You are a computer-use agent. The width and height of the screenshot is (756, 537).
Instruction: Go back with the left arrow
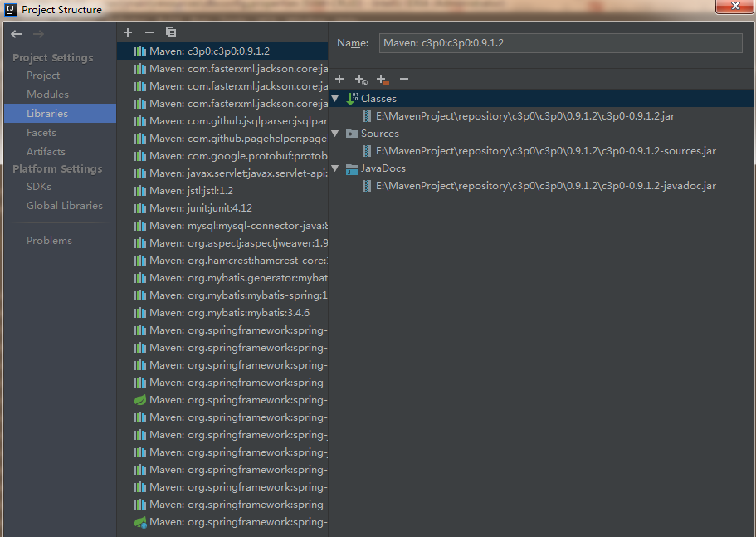17,34
